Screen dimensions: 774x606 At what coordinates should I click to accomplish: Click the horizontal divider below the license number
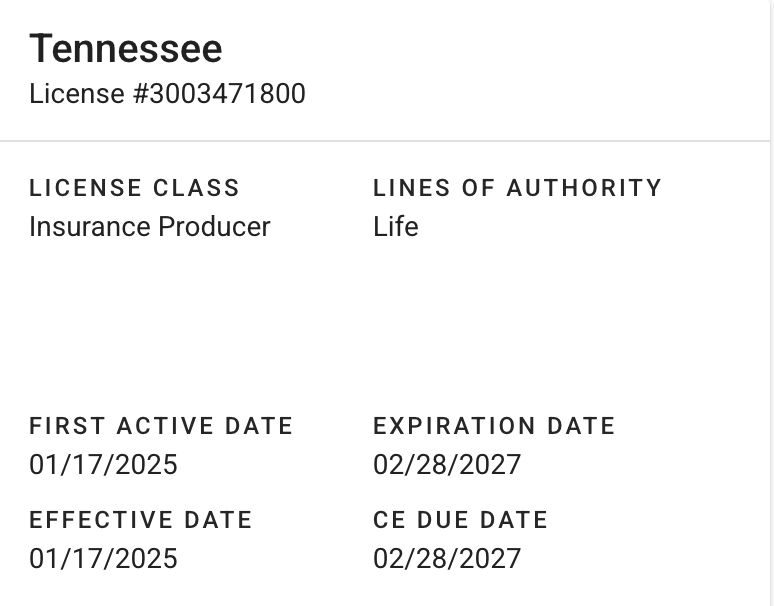pyautogui.click(x=385, y=142)
